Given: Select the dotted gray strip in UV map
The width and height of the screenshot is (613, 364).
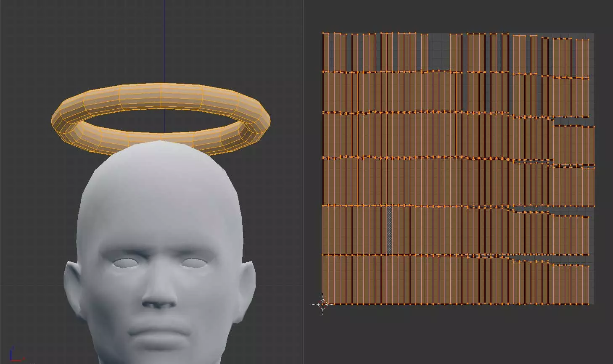Looking at the screenshot, I should [x=389, y=230].
